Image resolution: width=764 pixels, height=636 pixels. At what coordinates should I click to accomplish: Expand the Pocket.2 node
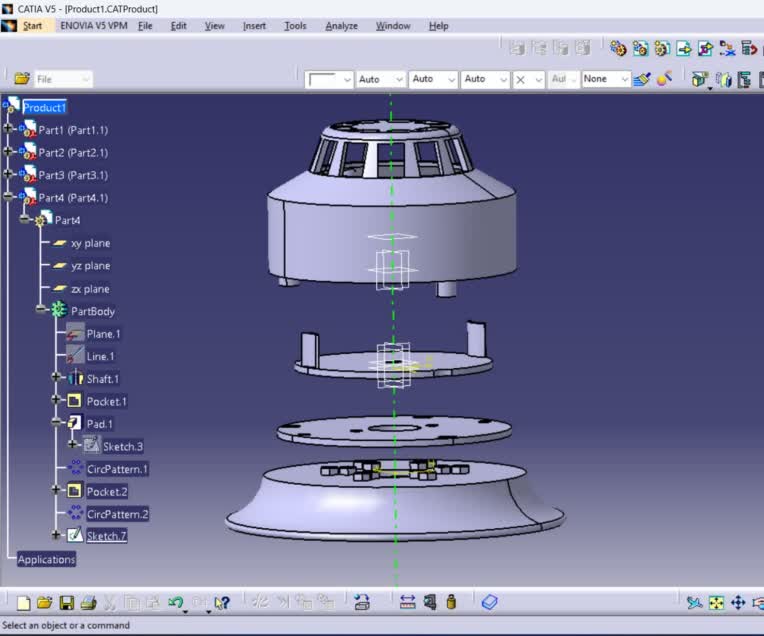tap(56, 490)
